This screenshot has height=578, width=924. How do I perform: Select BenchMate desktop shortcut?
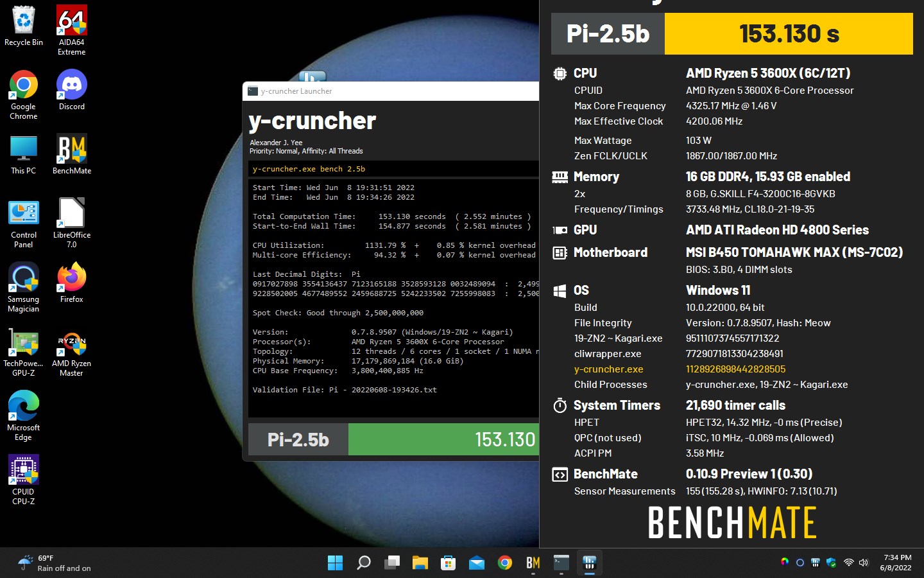[72, 154]
